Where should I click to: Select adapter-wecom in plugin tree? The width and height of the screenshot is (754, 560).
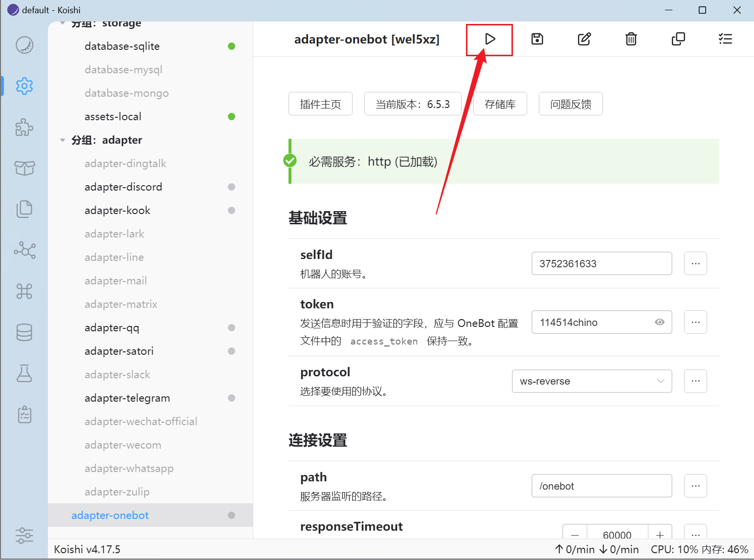tap(150, 445)
